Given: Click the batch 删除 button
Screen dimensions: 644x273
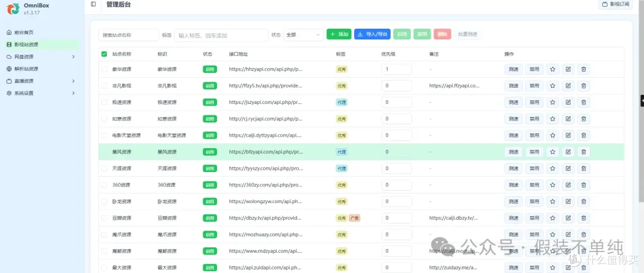Looking at the screenshot, I should [x=442, y=34].
